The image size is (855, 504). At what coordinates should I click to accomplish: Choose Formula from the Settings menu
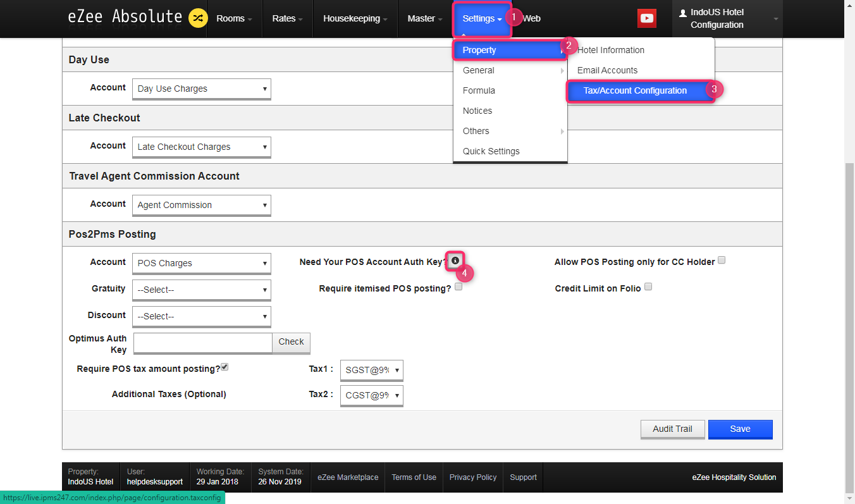(x=510, y=90)
